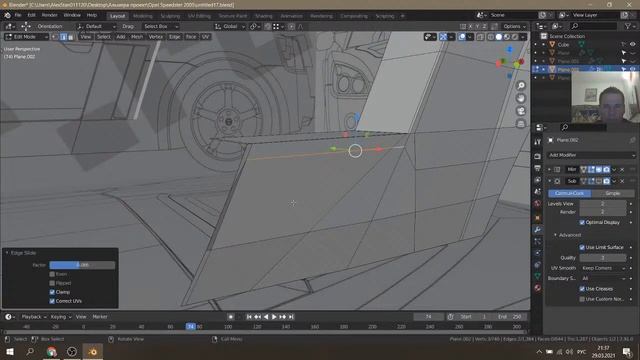Open the Material properties tab icon
Viewport: 640px width, 360px height.
tap(537, 288)
